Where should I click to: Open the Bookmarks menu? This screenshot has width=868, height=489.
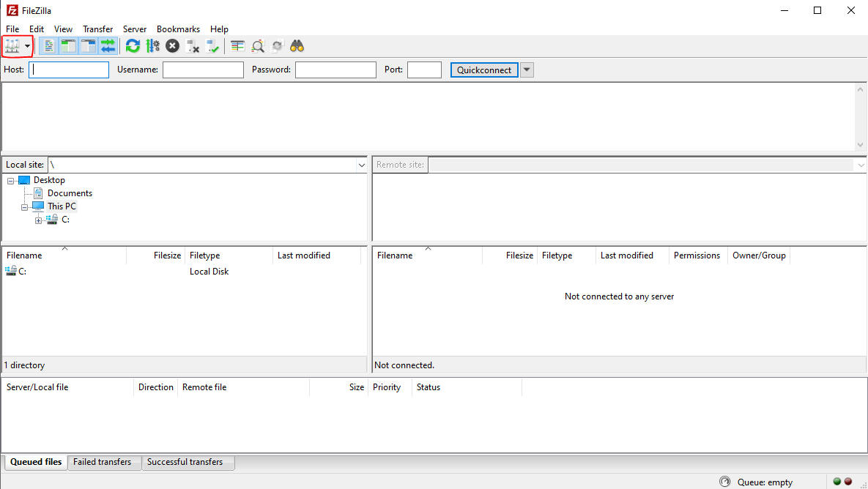point(178,29)
